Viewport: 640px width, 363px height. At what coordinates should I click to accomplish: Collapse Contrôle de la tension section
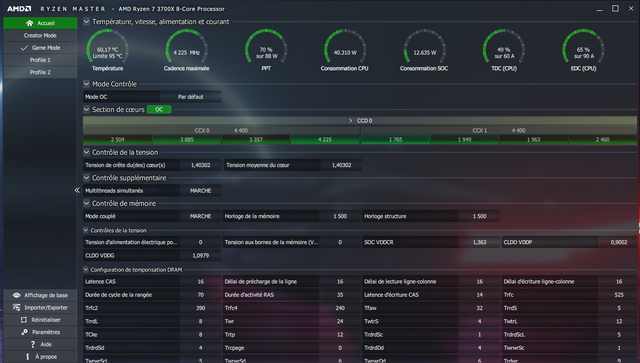point(86,152)
